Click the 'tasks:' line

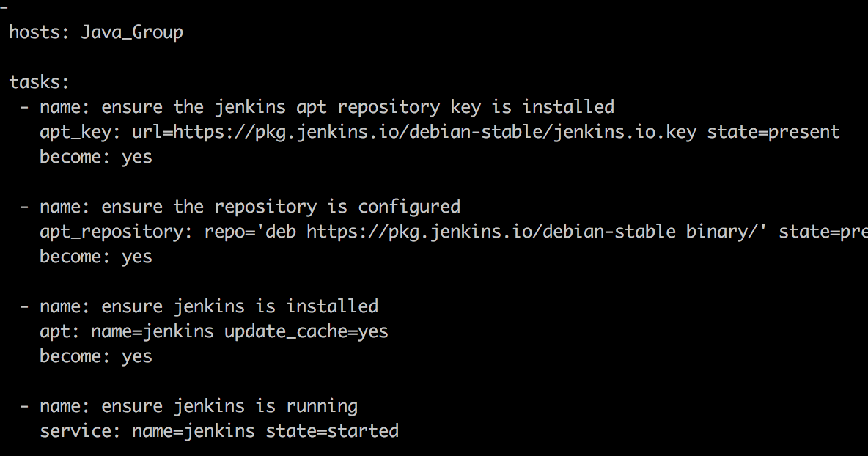click(40, 82)
